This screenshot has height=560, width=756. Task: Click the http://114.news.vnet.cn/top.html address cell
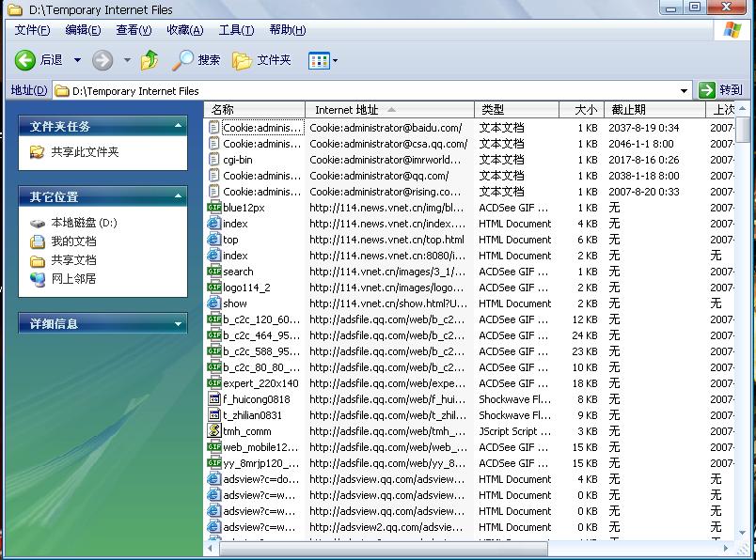point(386,240)
